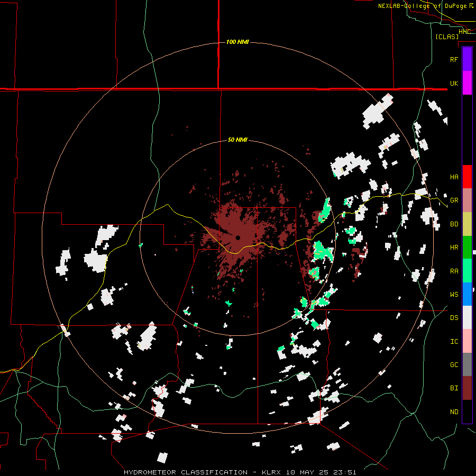Select the dusty pink GR legend swatch
476x476 pixels.
click(x=467, y=200)
